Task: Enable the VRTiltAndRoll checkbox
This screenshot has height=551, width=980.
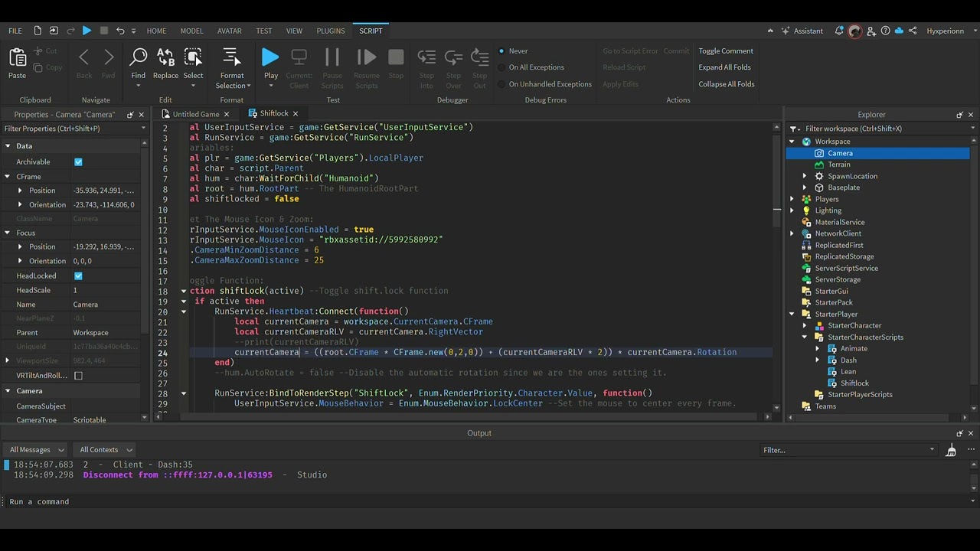Action: 78,376
